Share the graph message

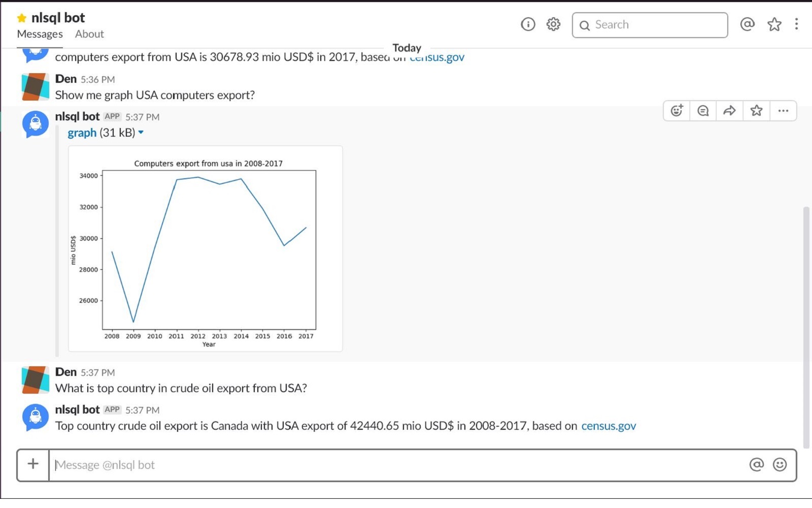(729, 111)
